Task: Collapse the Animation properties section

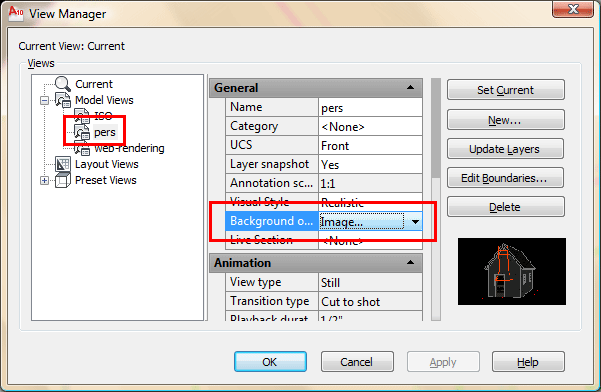Action: [x=410, y=262]
